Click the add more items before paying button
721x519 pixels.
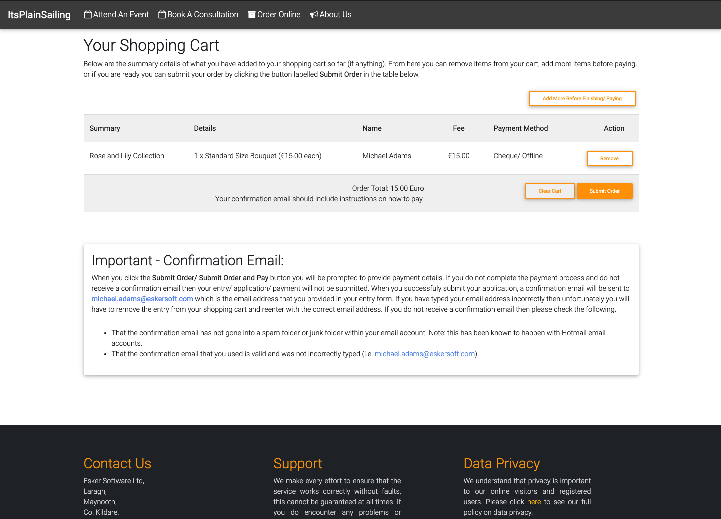click(582, 98)
